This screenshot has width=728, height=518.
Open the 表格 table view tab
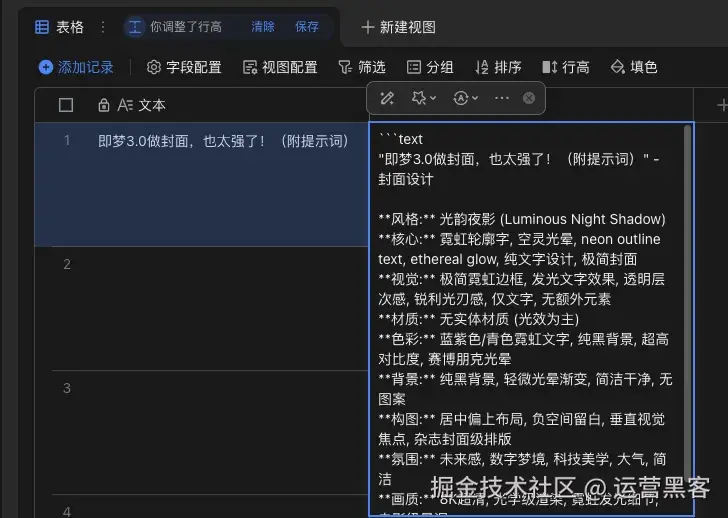[59, 27]
